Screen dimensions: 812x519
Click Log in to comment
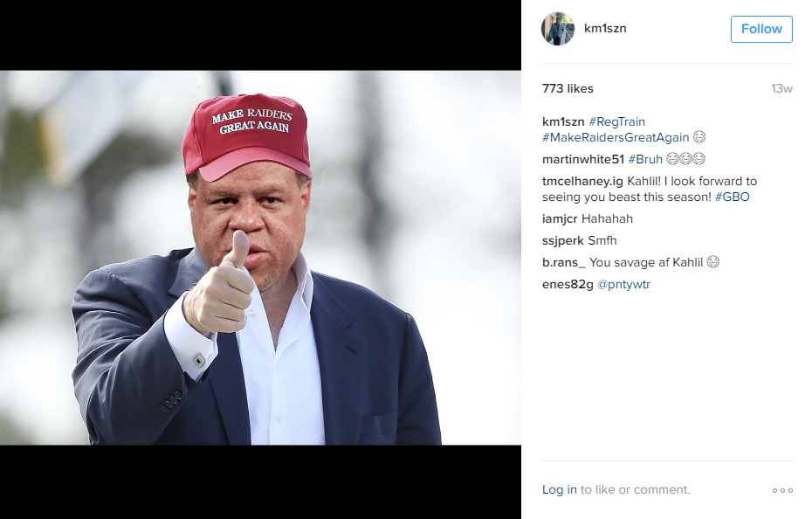[560, 489]
